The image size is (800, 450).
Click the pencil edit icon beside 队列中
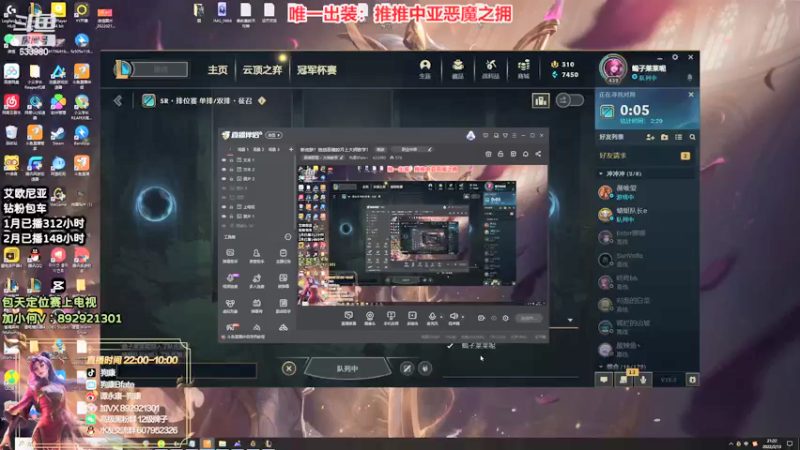coord(407,368)
